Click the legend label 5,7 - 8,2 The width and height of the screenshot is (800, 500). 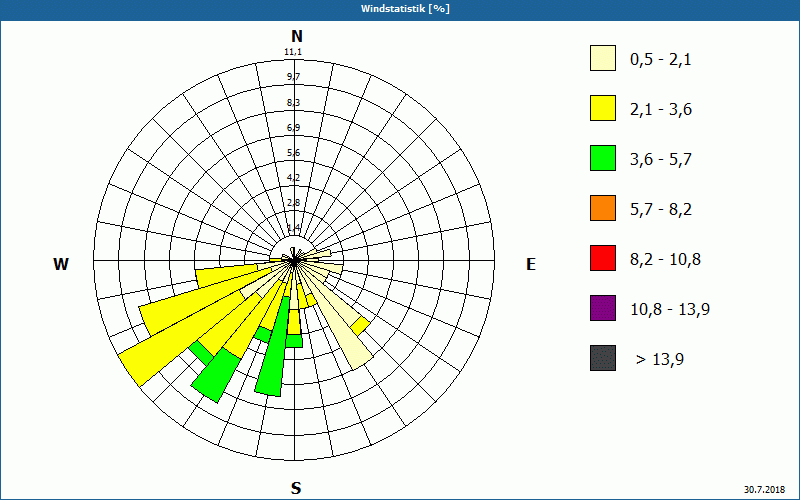(661, 210)
